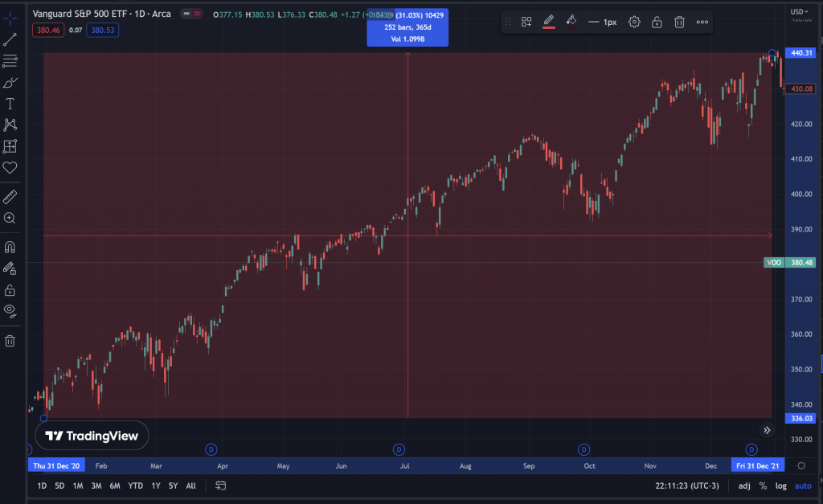Delete drawing using floating toolbar trash icon
823x504 pixels.
(x=679, y=23)
